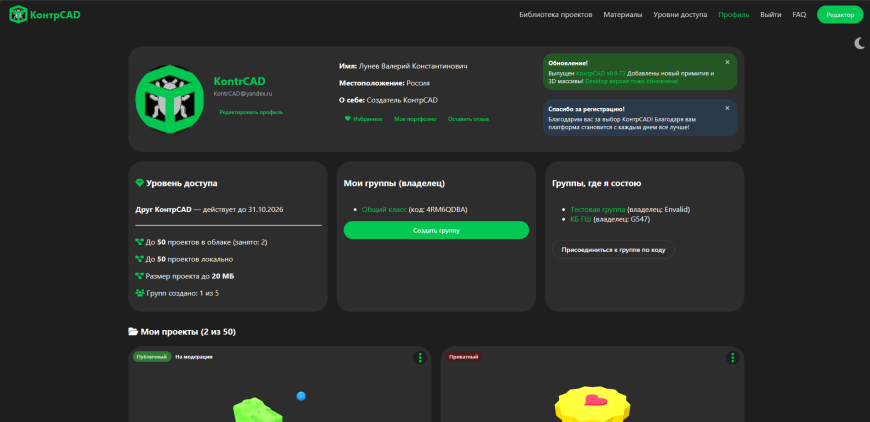This screenshot has width=870, height=422.
Task: Click Друг КонтрCAD access level text
Action: 163,210
